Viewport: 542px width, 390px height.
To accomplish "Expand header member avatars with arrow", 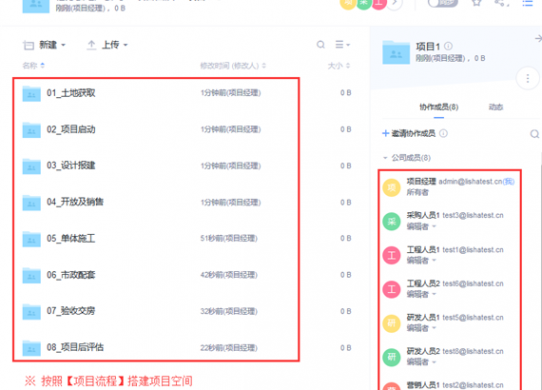I will coord(394,3).
